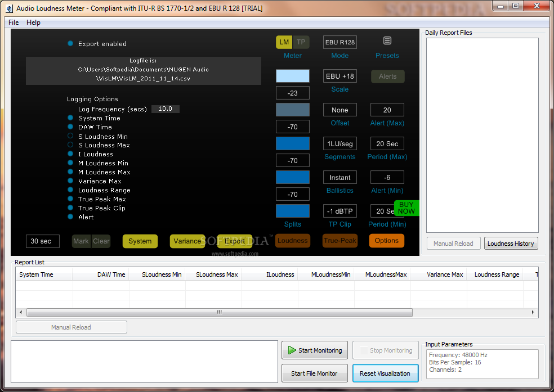Click the System Time column header
This screenshot has width=554, height=392.
pyautogui.click(x=44, y=274)
